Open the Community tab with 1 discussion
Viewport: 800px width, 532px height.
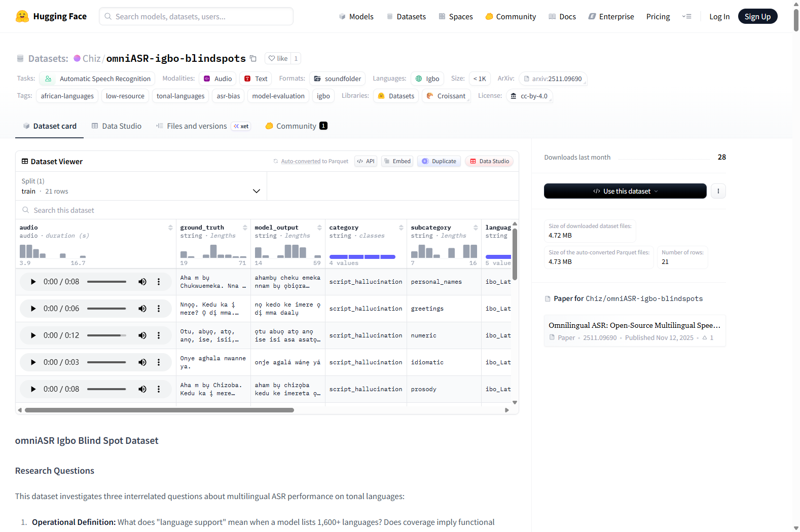(x=297, y=126)
